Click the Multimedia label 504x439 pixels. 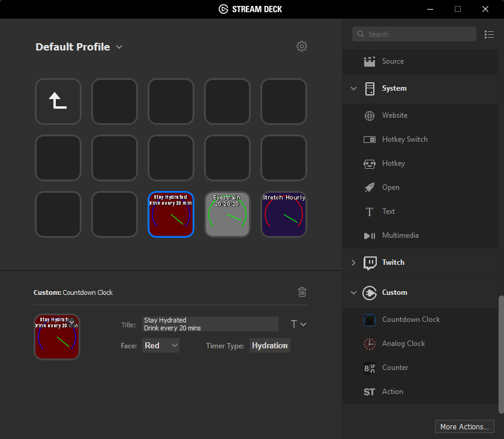click(400, 236)
